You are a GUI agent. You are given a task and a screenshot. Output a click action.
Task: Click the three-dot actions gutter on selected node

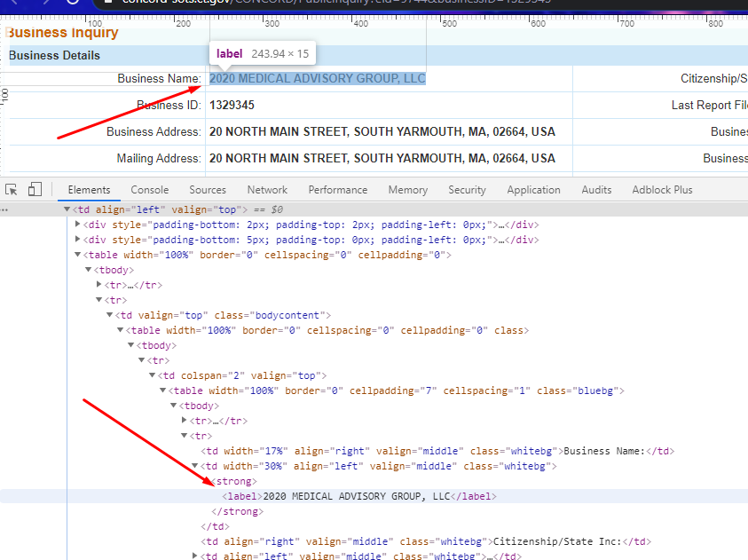pos(4,209)
